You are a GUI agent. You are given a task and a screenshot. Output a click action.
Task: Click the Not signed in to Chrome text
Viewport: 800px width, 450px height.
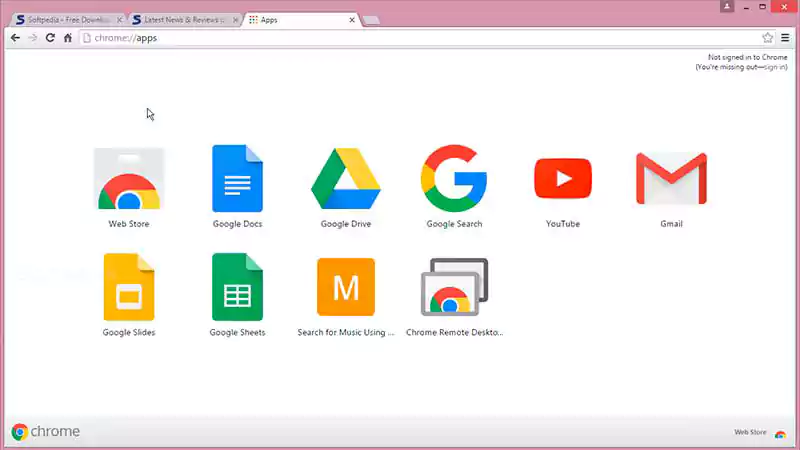pyautogui.click(x=747, y=57)
